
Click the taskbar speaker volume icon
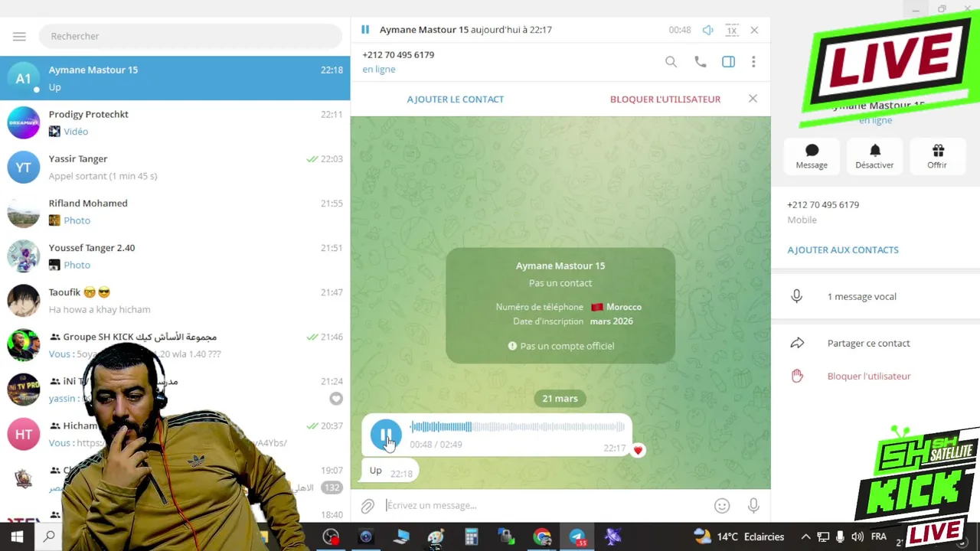coord(857,537)
